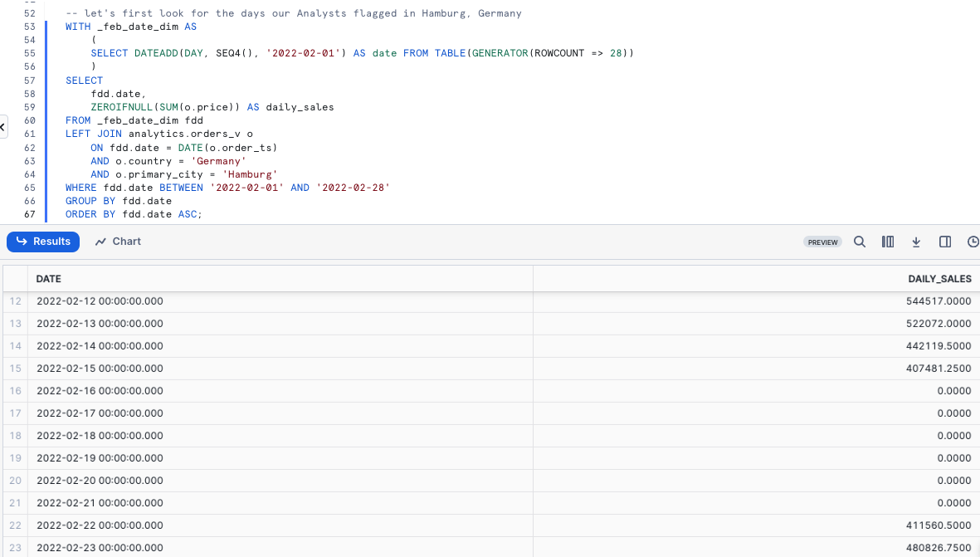Click the 2022-02-12 date cell
The image size is (980, 557).
pyautogui.click(x=100, y=301)
